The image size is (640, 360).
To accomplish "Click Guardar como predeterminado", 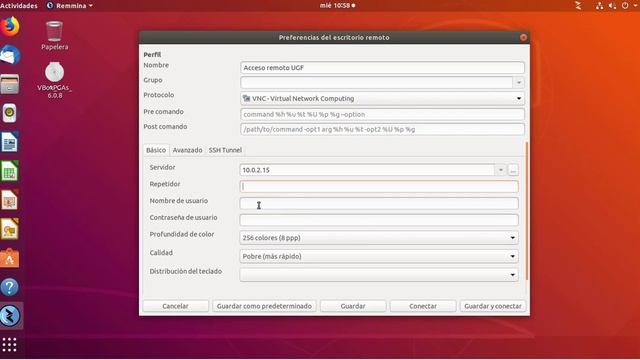I will [x=264, y=306].
